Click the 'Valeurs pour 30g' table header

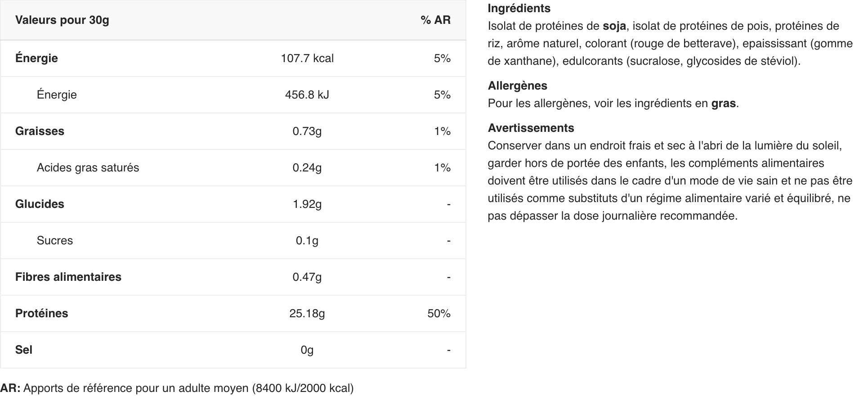[62, 20]
